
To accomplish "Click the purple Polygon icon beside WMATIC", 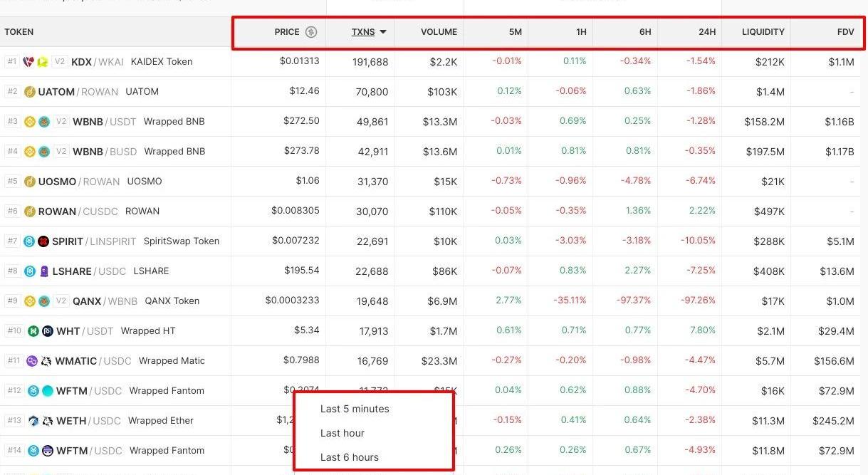I will [x=31, y=361].
